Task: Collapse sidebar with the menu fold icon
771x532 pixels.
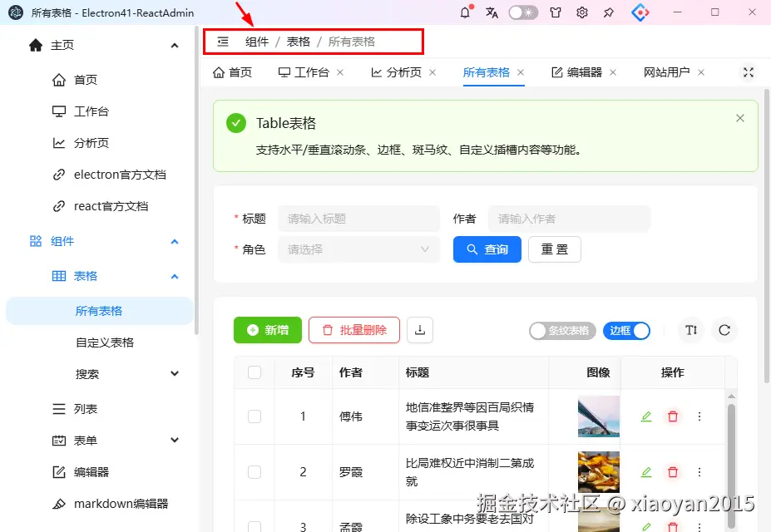Action: [223, 42]
